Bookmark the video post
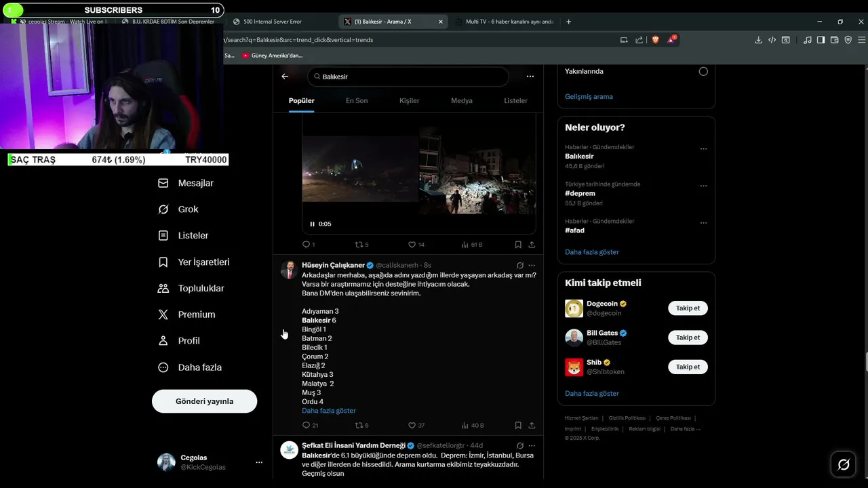Screen dimensions: 868x488 tap(518, 245)
